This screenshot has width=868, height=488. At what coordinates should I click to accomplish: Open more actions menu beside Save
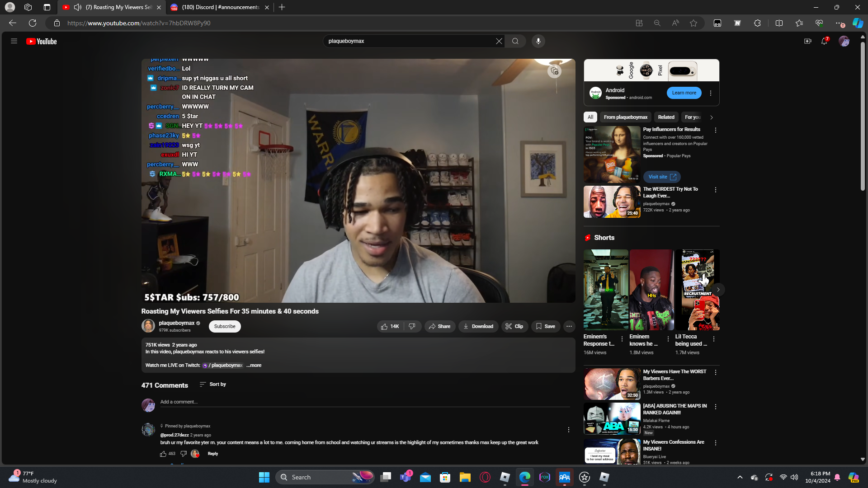click(569, 326)
